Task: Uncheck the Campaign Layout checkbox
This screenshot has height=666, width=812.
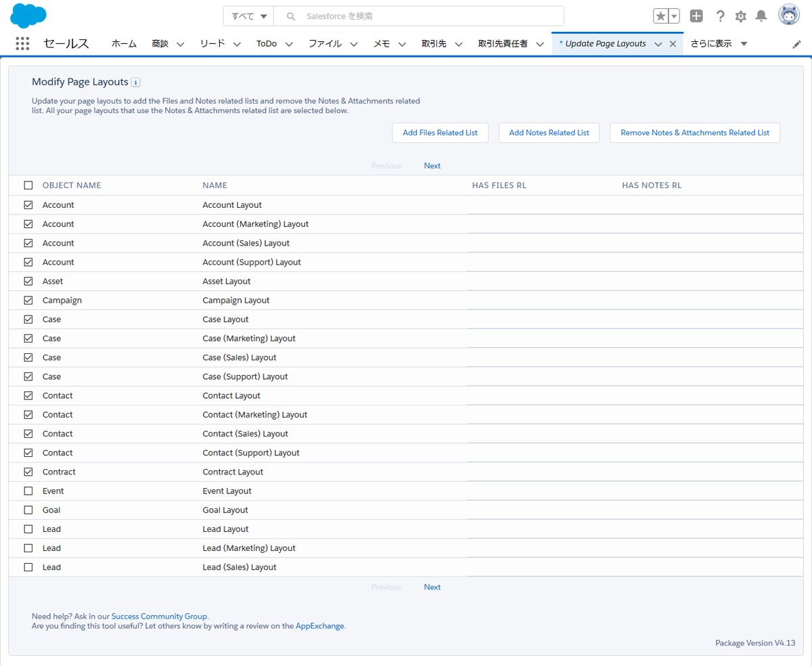Action: click(x=28, y=300)
